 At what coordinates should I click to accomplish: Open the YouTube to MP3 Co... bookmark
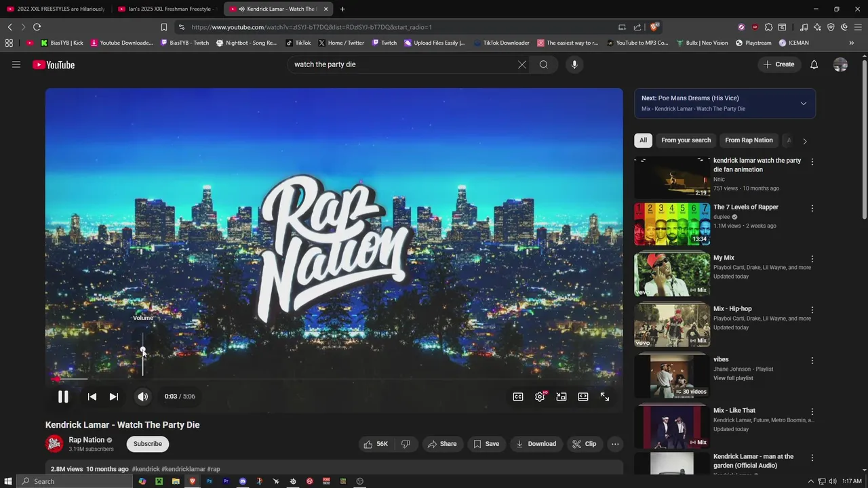coord(637,43)
